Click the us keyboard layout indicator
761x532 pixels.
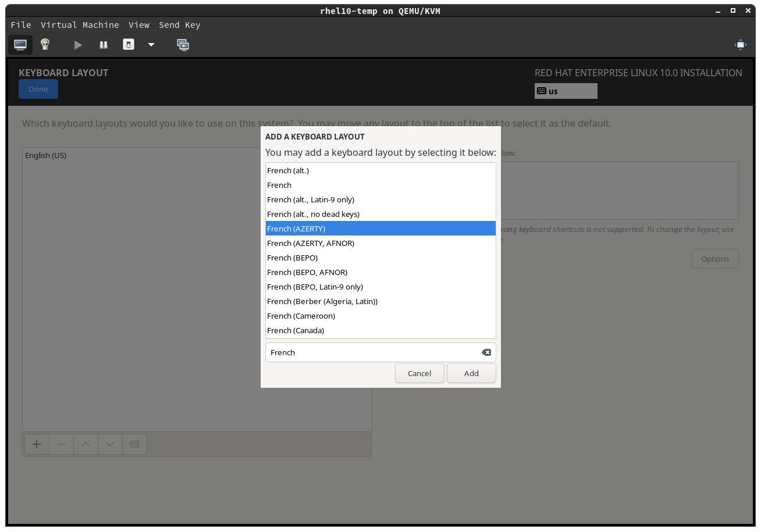(x=566, y=91)
